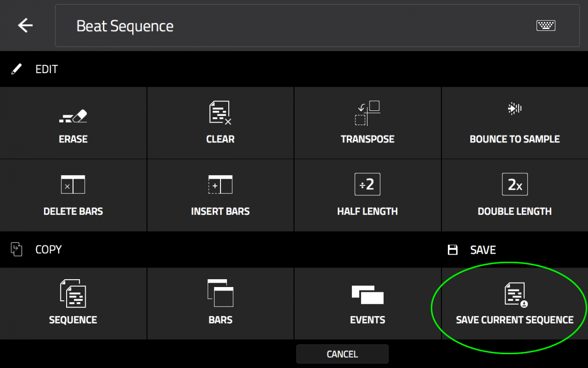This screenshot has height=368, width=588.
Task: Open the on-screen keyboard icon
Action: pyautogui.click(x=545, y=26)
